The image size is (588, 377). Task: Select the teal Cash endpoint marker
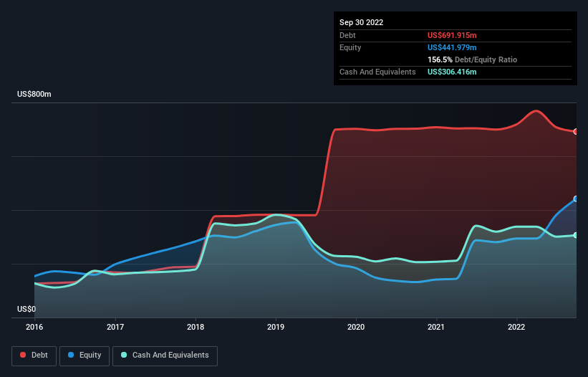pos(576,235)
